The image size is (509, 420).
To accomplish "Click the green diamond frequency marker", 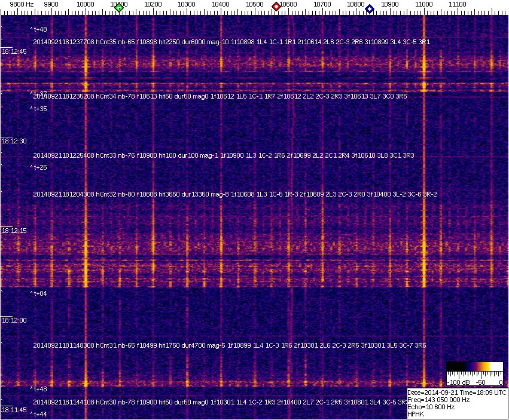I will click(x=119, y=8).
